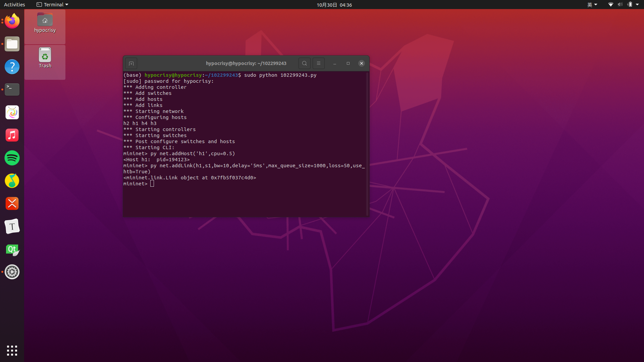
Task: Click Activities in the top bar
Action: [x=14, y=5]
